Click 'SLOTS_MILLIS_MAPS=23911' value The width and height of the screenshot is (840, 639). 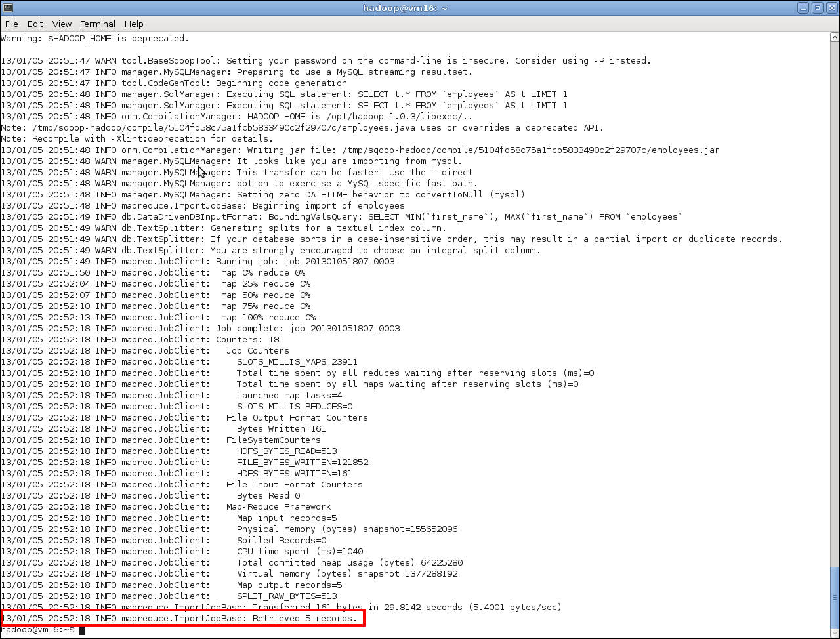297,362
